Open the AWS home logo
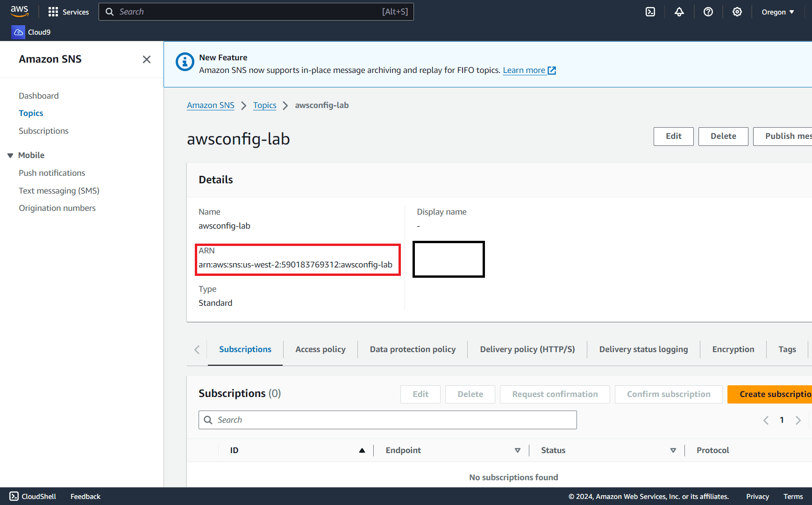Screen dimensions: 812x505 [20, 11]
